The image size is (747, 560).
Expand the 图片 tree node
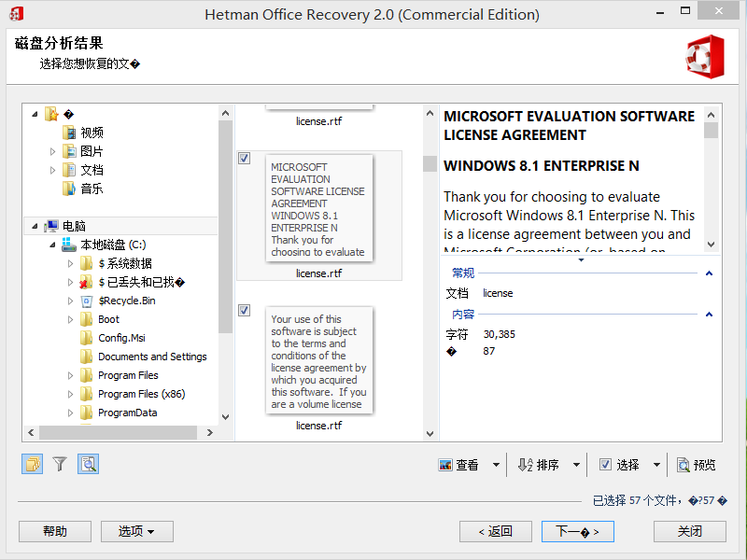(x=52, y=151)
